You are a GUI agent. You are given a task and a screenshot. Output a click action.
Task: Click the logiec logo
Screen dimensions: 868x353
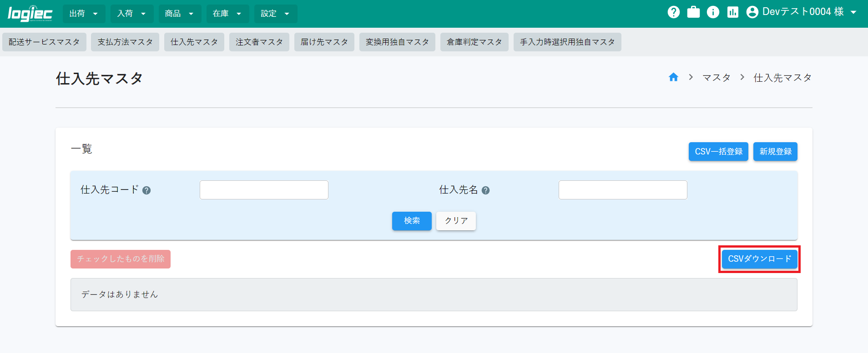coord(30,14)
